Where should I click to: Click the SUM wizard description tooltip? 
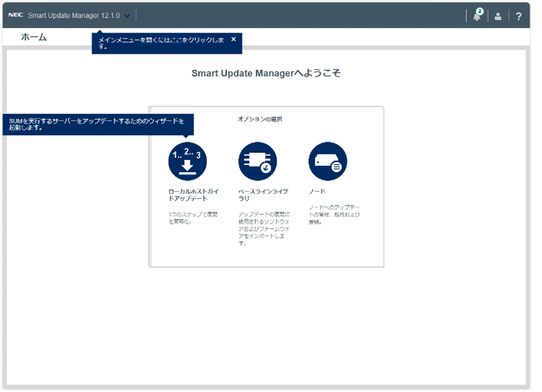click(x=96, y=124)
